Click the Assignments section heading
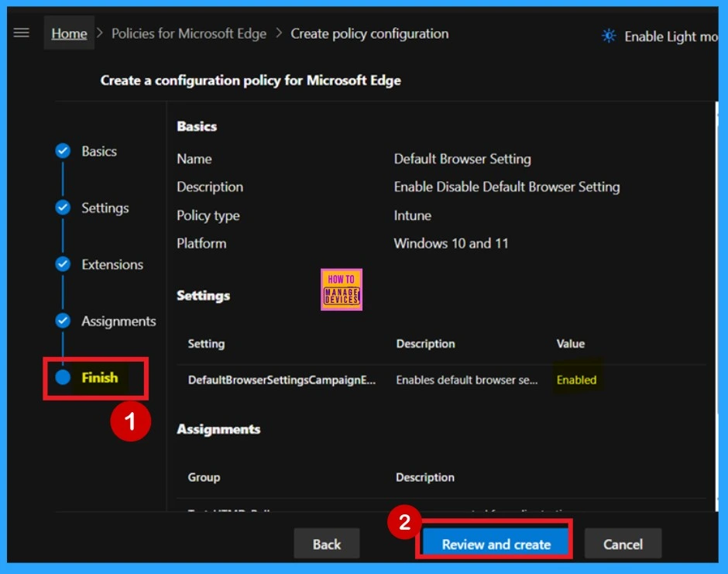 (x=218, y=429)
